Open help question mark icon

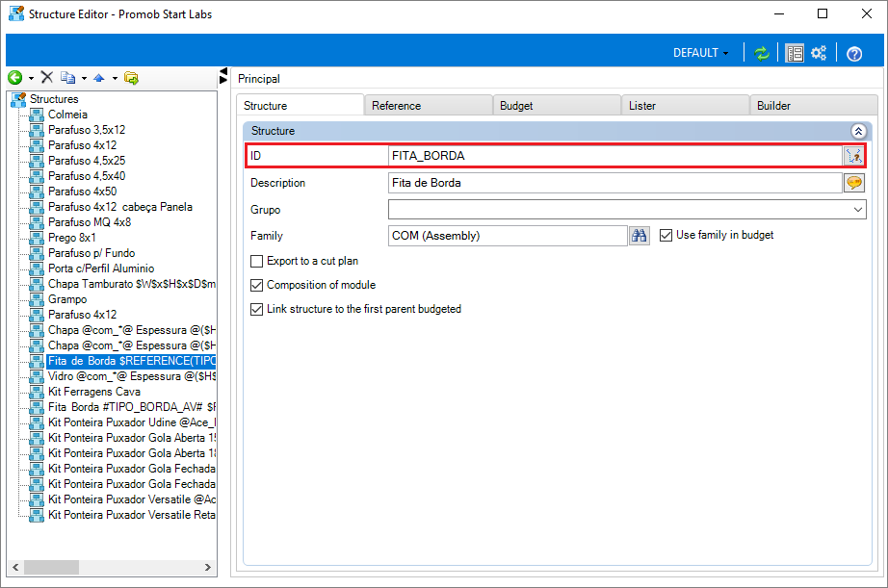854,54
